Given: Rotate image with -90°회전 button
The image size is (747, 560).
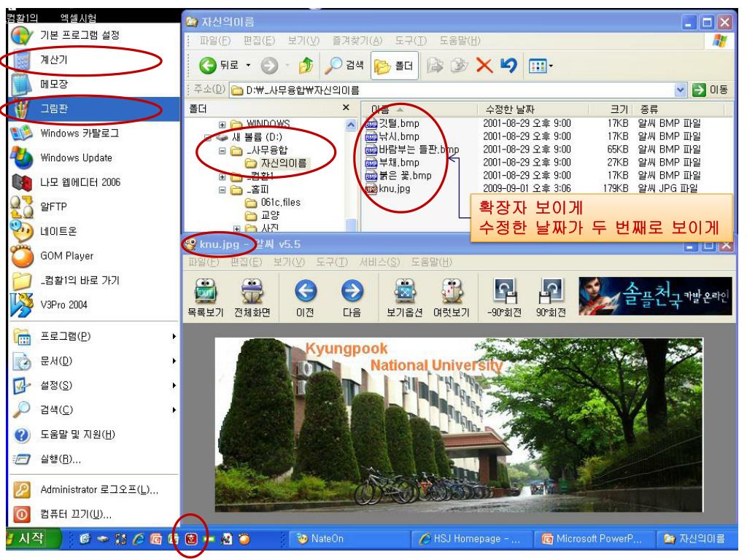Looking at the screenshot, I should [505, 298].
